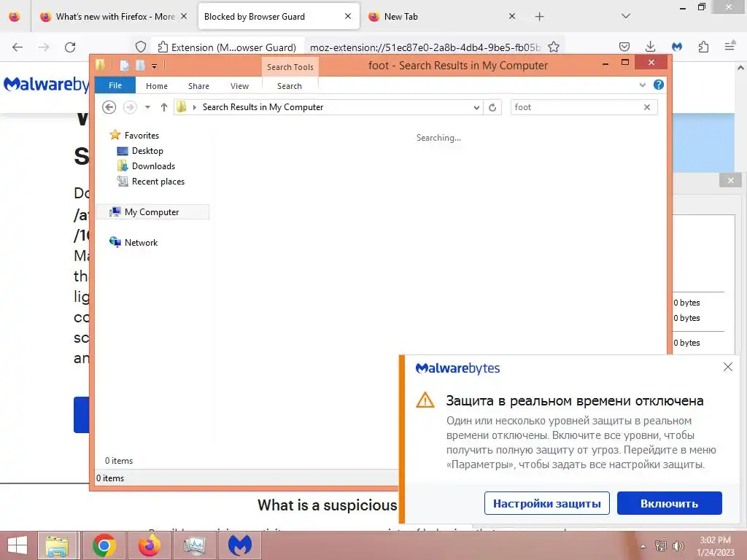Select the Search ribbon tab

pyautogui.click(x=290, y=86)
